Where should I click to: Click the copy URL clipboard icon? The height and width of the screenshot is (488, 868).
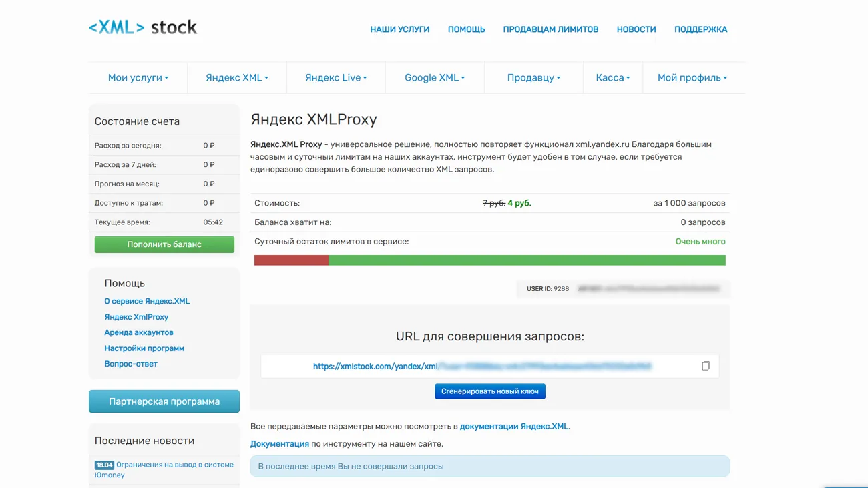[x=705, y=366]
